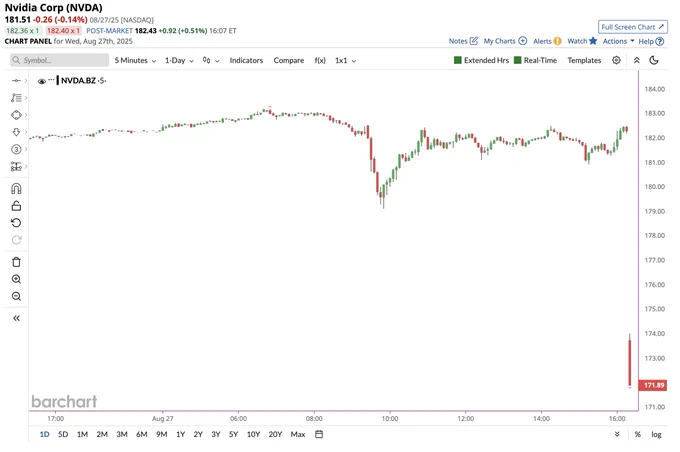Switch to dark mode moon icon

pos(654,60)
